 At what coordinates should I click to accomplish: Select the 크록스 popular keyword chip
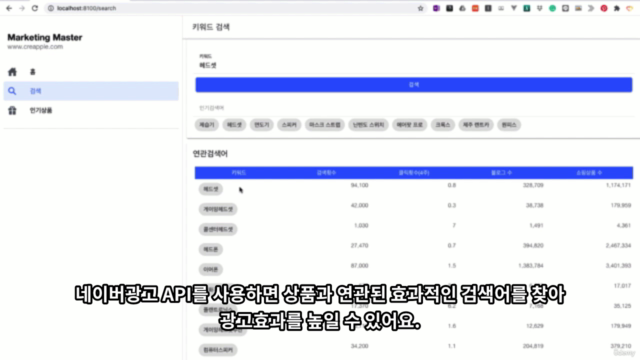point(443,125)
